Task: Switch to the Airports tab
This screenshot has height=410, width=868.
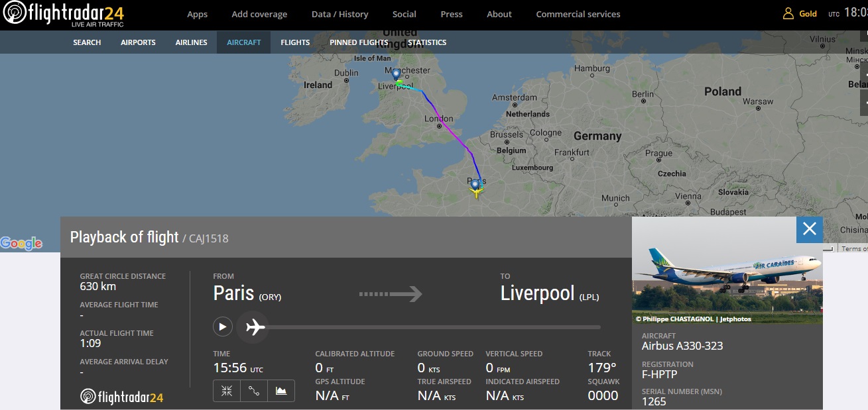Action: (x=138, y=42)
